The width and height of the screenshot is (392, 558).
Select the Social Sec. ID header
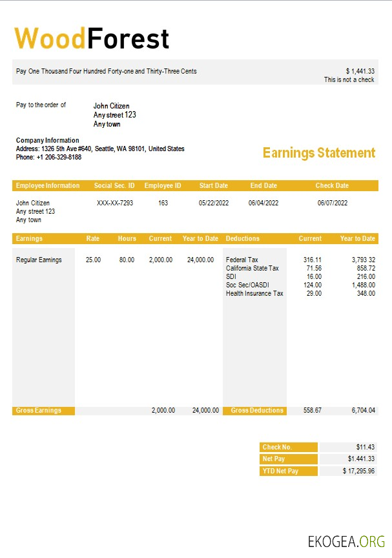[114, 186]
